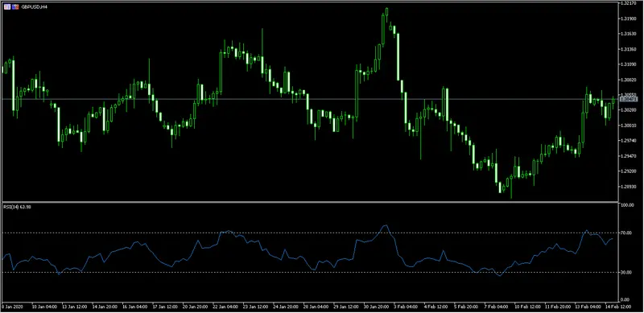Click the RSI 30.00 oversold level label

(x=626, y=272)
